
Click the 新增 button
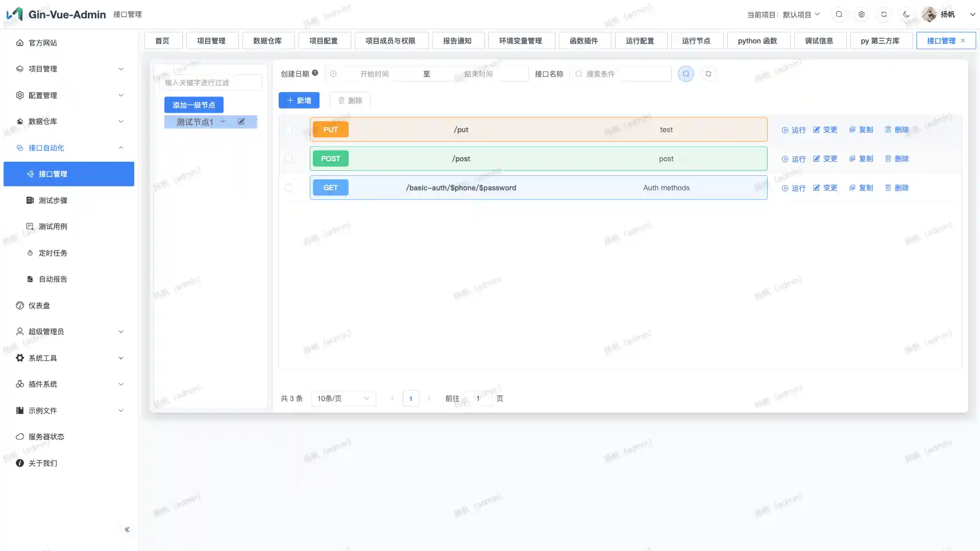299,101
